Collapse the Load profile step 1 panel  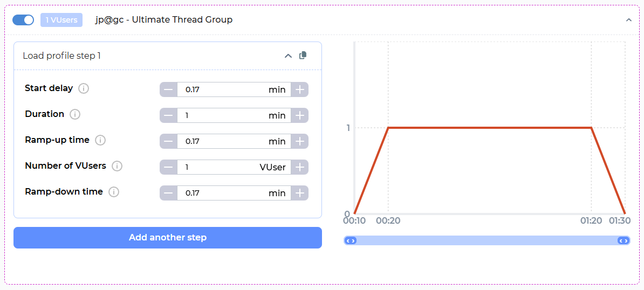coord(288,56)
